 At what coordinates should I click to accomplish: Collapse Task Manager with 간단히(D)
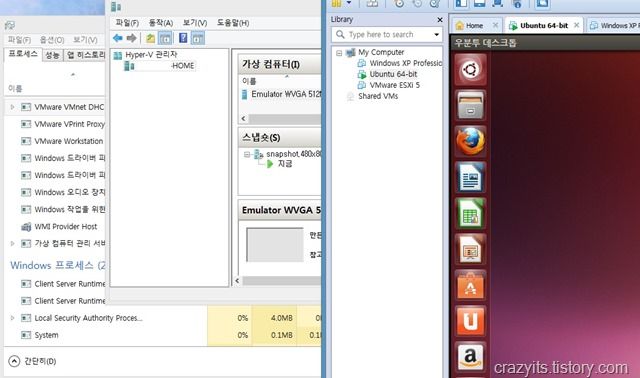(33, 361)
